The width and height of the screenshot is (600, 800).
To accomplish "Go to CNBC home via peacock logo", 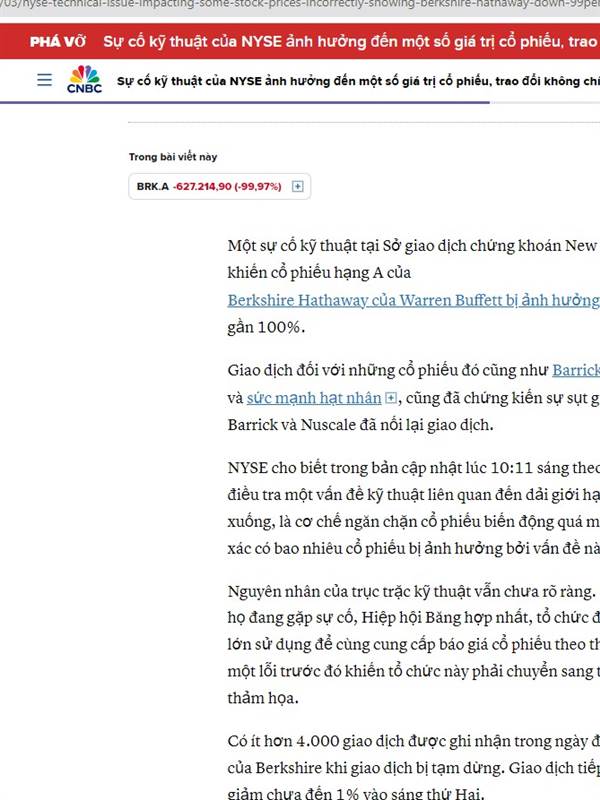I will (x=84, y=80).
